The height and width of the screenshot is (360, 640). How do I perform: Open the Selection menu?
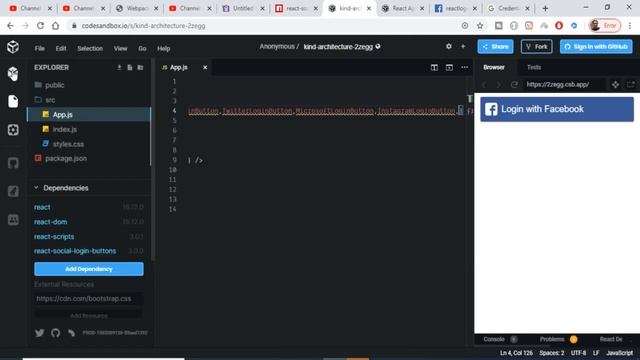90,48
